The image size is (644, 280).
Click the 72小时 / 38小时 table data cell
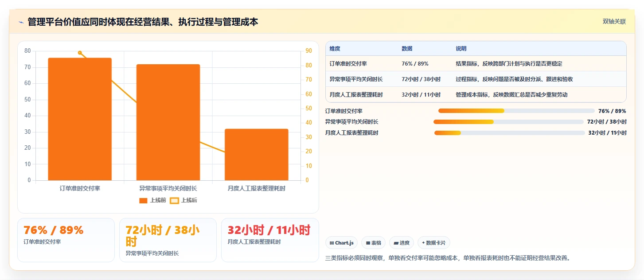point(421,79)
